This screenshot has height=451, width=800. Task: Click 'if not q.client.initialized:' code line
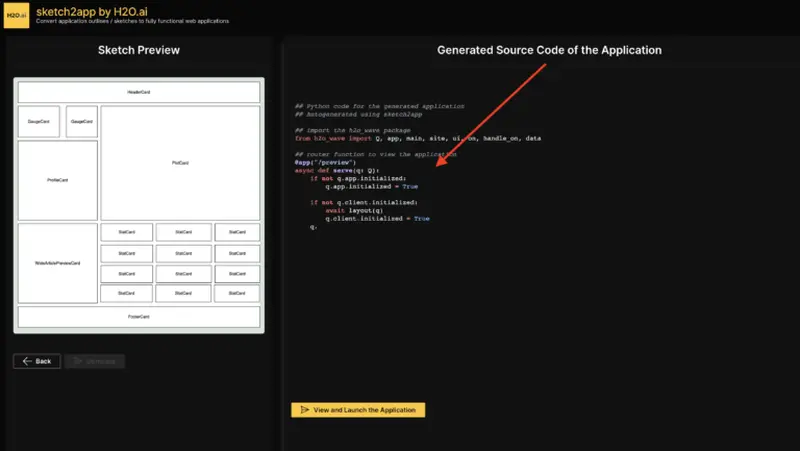click(364, 203)
